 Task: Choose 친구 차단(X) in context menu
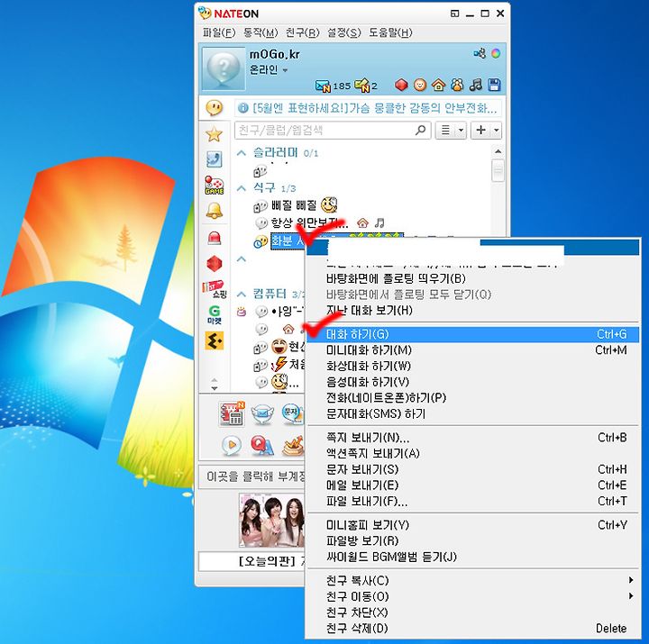point(472,612)
